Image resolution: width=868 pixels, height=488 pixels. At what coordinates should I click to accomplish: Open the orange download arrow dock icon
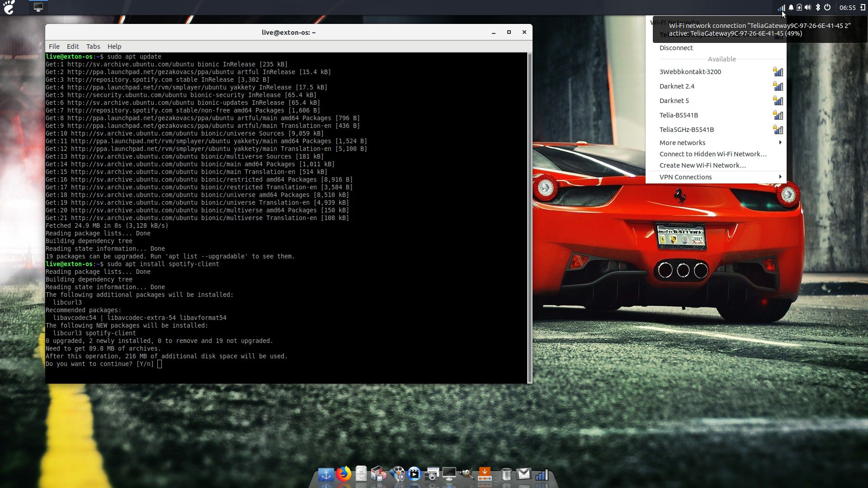coord(485,474)
